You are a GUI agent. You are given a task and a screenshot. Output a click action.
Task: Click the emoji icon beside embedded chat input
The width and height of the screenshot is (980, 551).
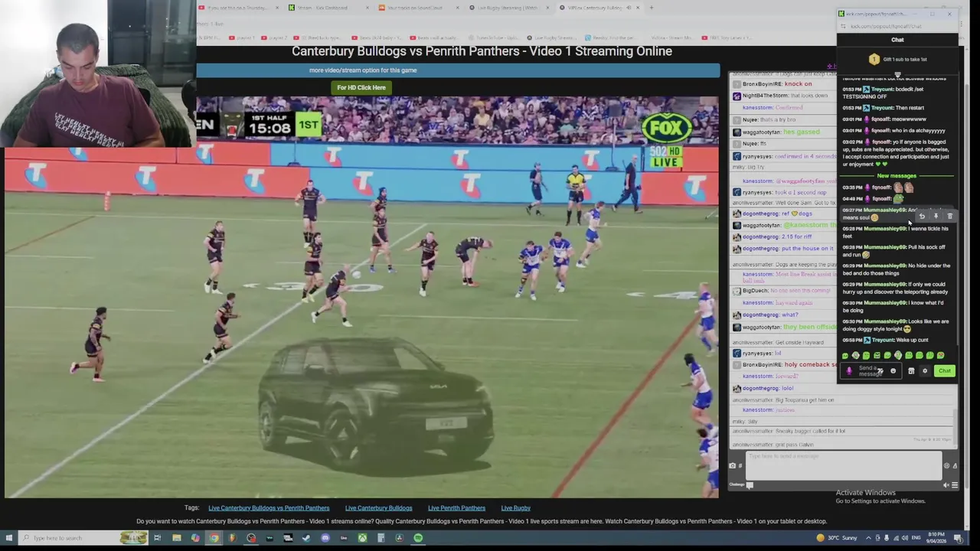click(x=946, y=465)
